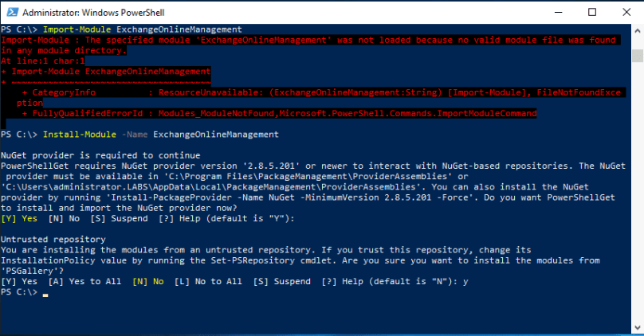Click the empty scrollbar track below the thumb
Image resolution: width=644 pixels, height=336 pixels.
637,199
